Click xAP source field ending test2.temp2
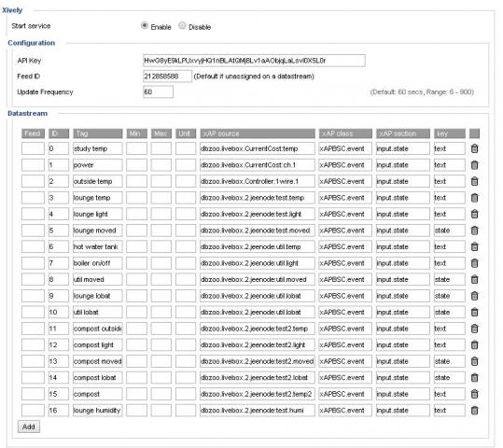The image size is (503, 448). point(258,394)
